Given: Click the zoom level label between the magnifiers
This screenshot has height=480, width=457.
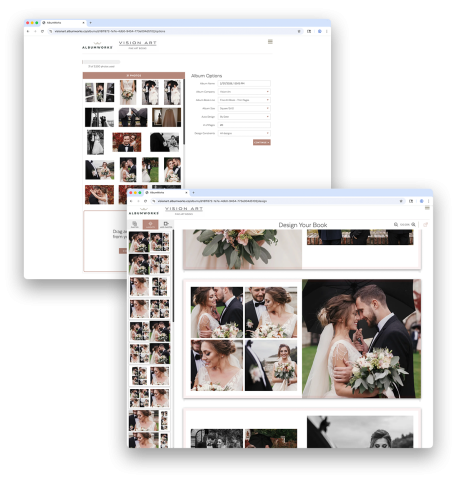Looking at the screenshot, I should tap(404, 225).
